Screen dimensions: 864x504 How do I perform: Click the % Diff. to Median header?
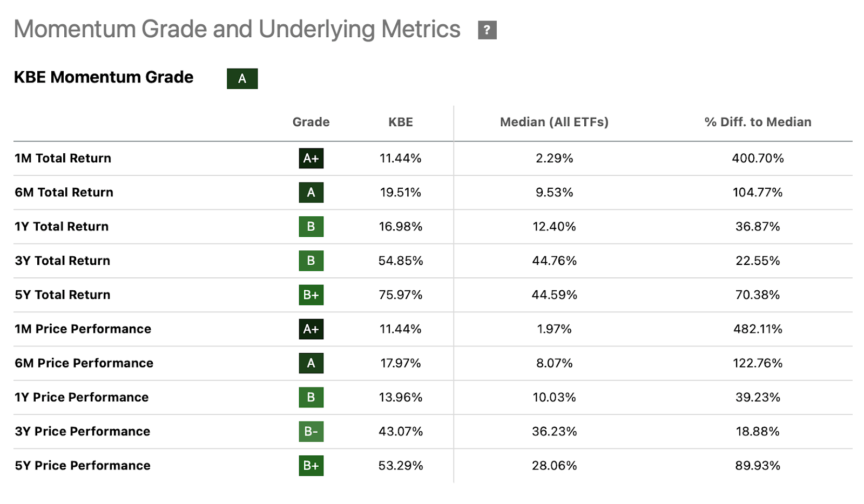758,122
